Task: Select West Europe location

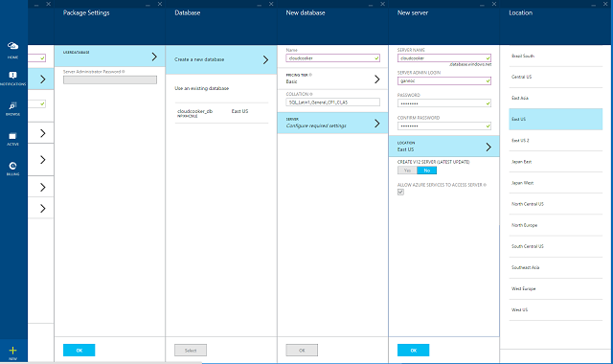Action: (556, 288)
